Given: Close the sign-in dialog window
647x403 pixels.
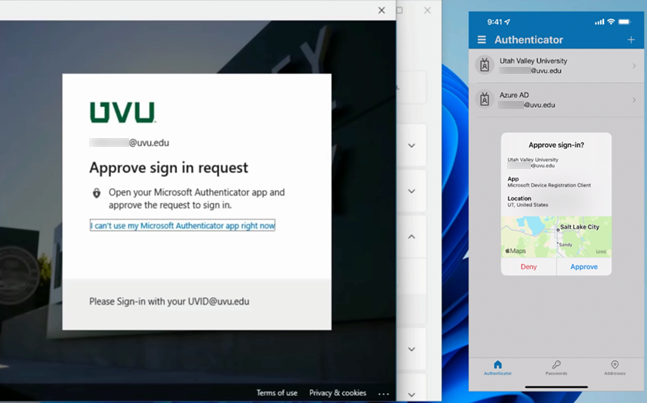Looking at the screenshot, I should (x=381, y=10).
